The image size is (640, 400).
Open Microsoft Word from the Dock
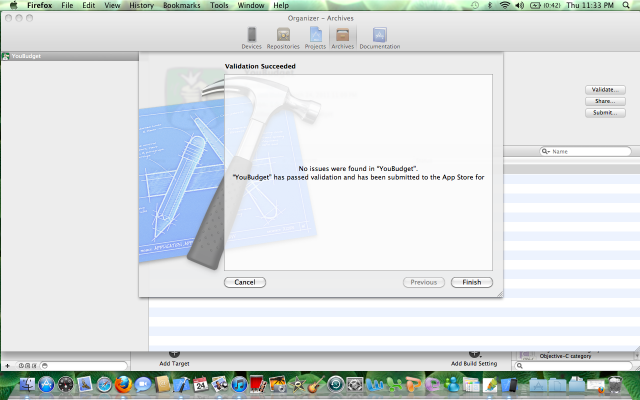(374, 384)
